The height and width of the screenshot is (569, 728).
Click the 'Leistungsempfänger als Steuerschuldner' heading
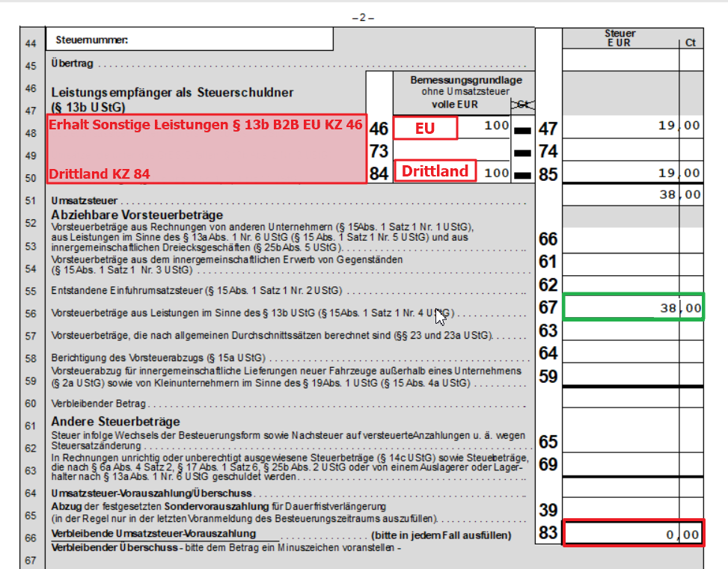[x=172, y=93]
